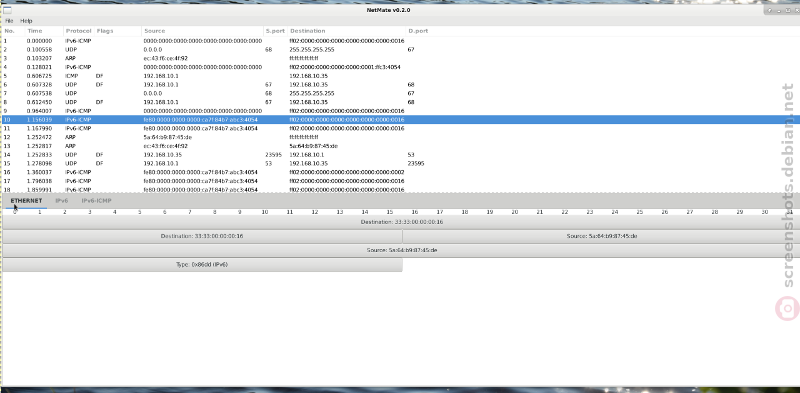The image size is (800, 393).
Task: Click the full-width Source 5a:64:b9:87:45:de bar
Action: tap(401, 250)
